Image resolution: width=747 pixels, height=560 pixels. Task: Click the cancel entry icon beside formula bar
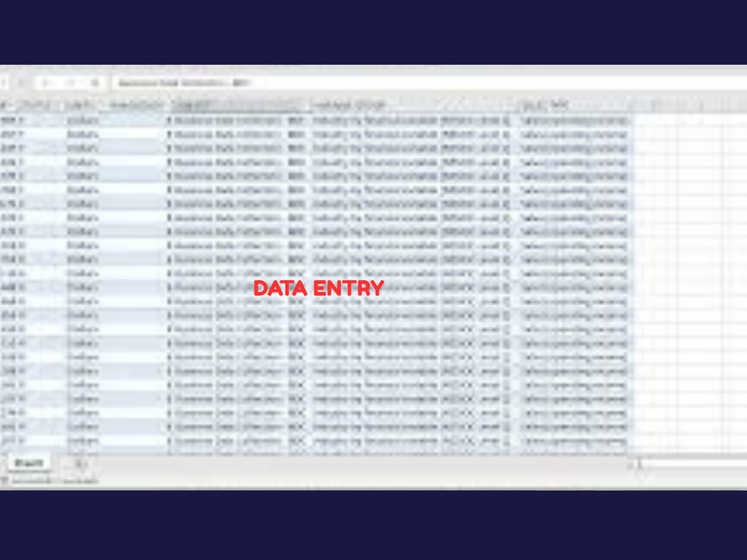tap(46, 83)
